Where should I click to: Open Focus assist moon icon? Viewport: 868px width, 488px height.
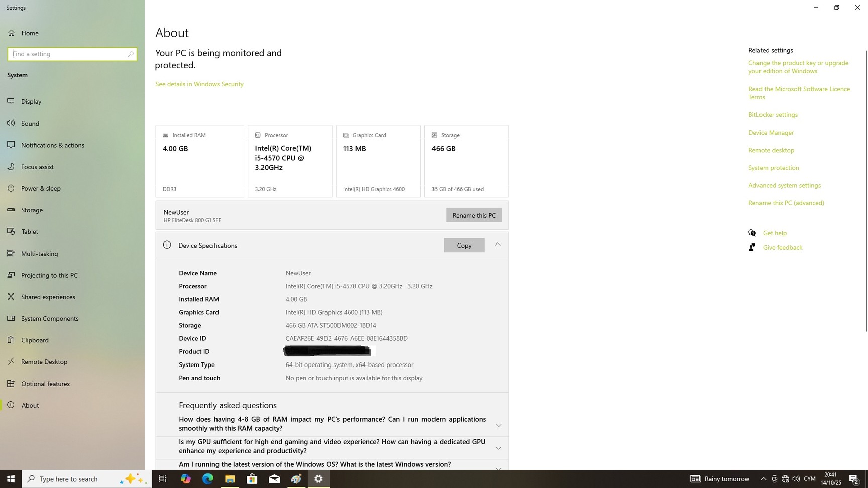[11, 167]
